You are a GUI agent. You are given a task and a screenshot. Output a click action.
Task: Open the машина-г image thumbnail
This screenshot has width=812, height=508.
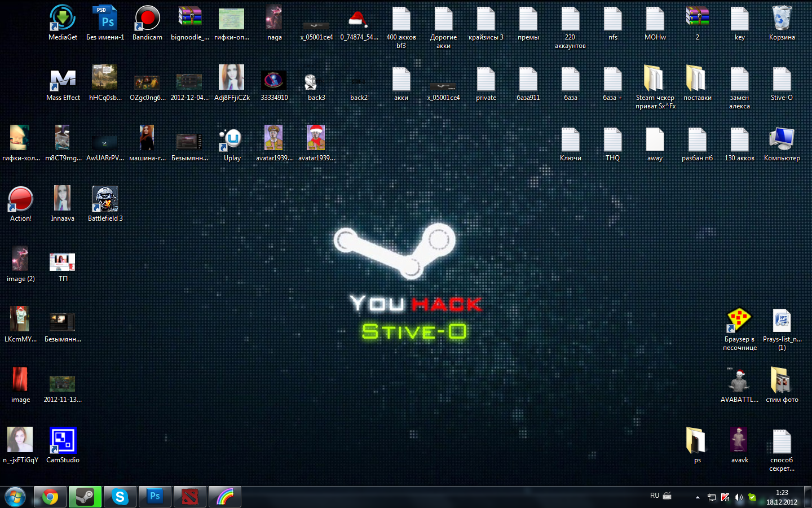tap(147, 143)
